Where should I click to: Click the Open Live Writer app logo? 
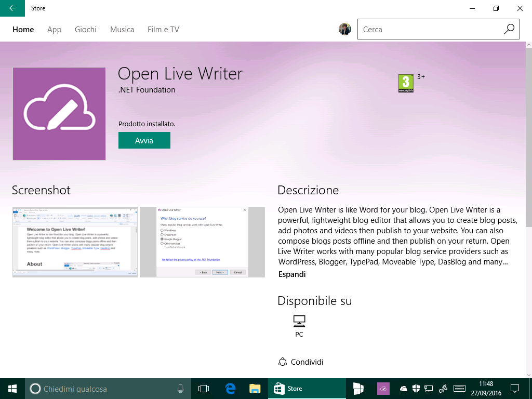[59, 114]
